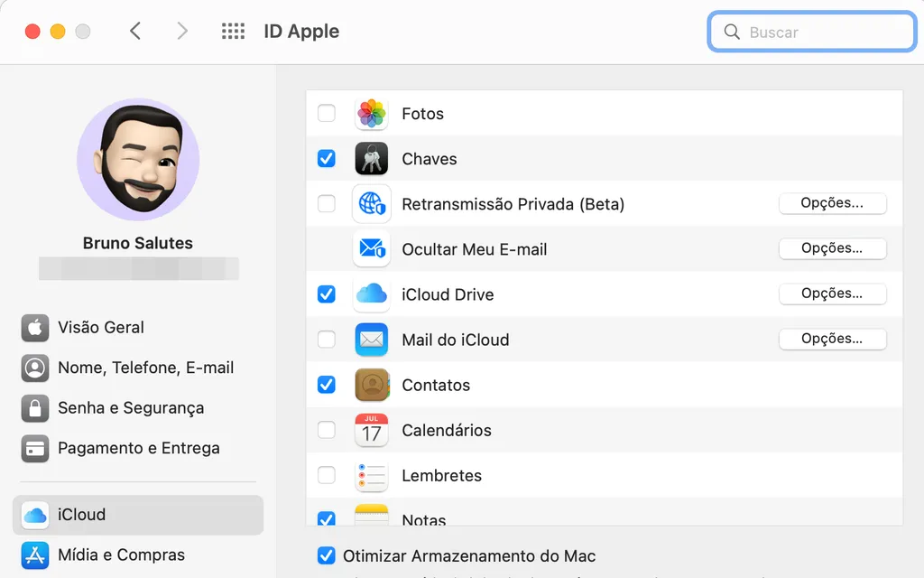Click the Calendários calendar icon
924x578 pixels.
[x=371, y=430]
